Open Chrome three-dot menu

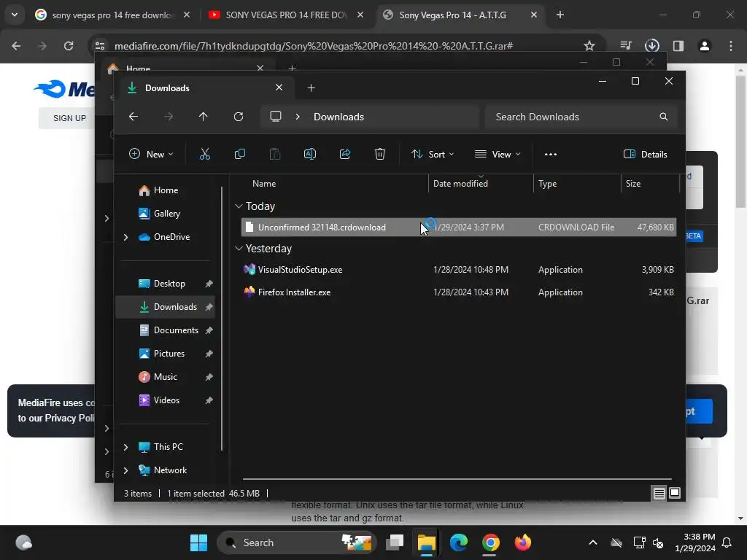(731, 46)
